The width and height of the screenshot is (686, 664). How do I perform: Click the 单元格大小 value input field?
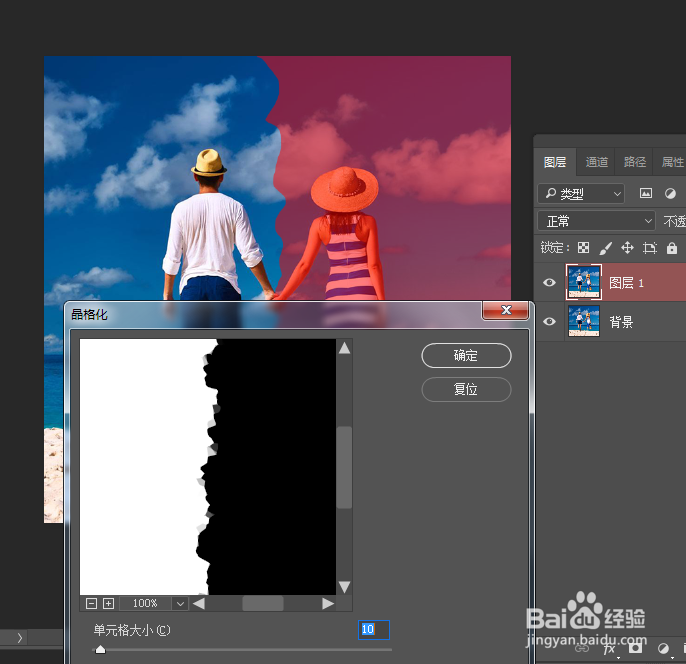374,629
